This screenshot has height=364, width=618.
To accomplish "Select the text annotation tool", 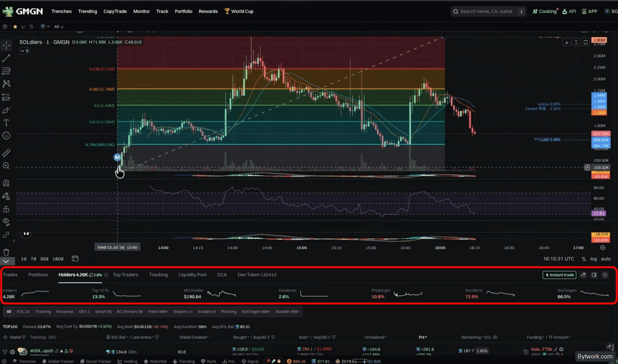I will click(6, 123).
